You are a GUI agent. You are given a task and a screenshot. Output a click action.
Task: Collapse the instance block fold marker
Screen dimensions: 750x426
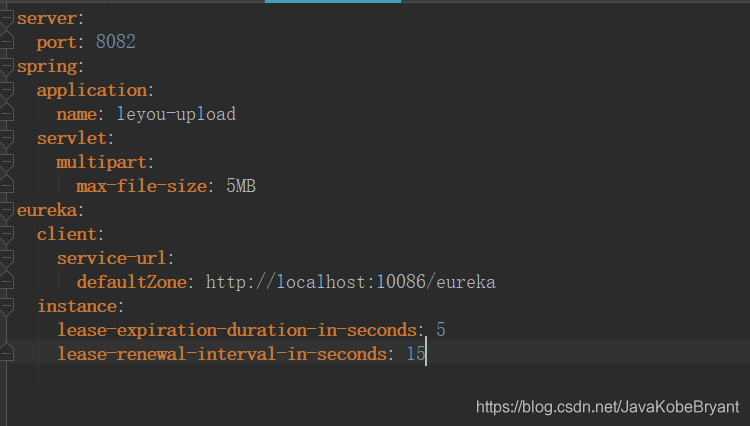pyautogui.click(x=6, y=306)
